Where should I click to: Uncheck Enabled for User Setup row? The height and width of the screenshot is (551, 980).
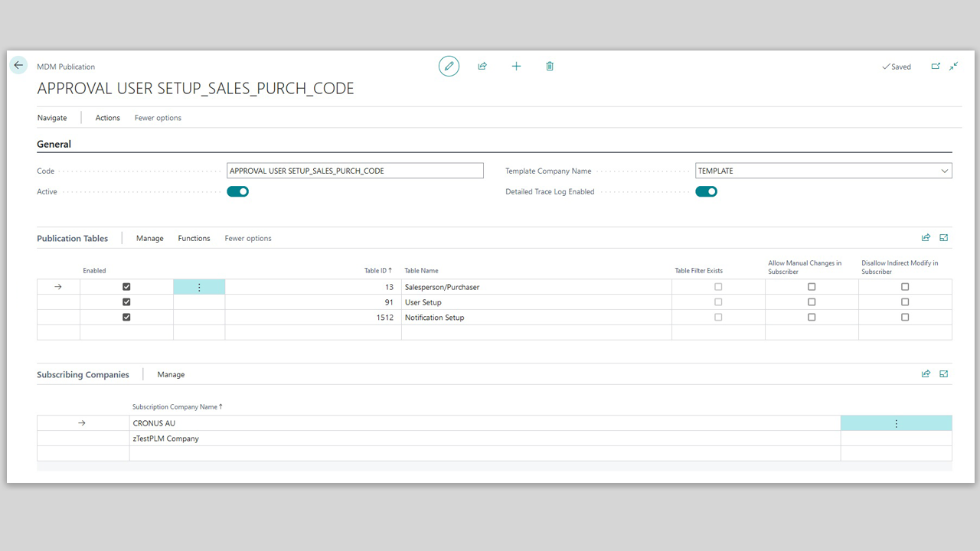tap(126, 302)
